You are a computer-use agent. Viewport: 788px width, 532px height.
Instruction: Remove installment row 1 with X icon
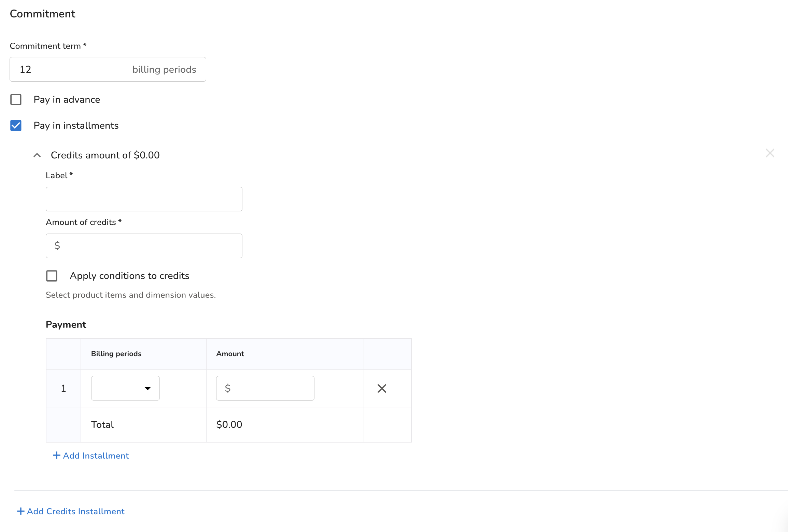click(x=382, y=388)
